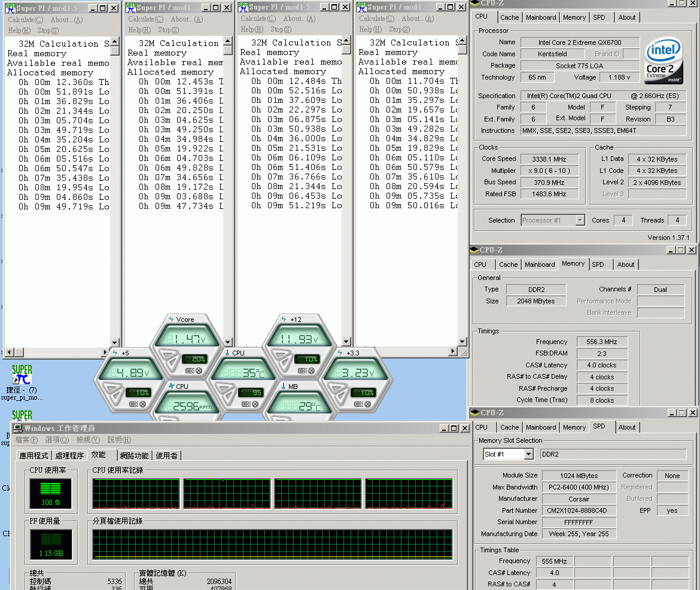Switch to Mainboard tab in top CPU-Z window
Screen dimensions: 700x590
(x=541, y=17)
